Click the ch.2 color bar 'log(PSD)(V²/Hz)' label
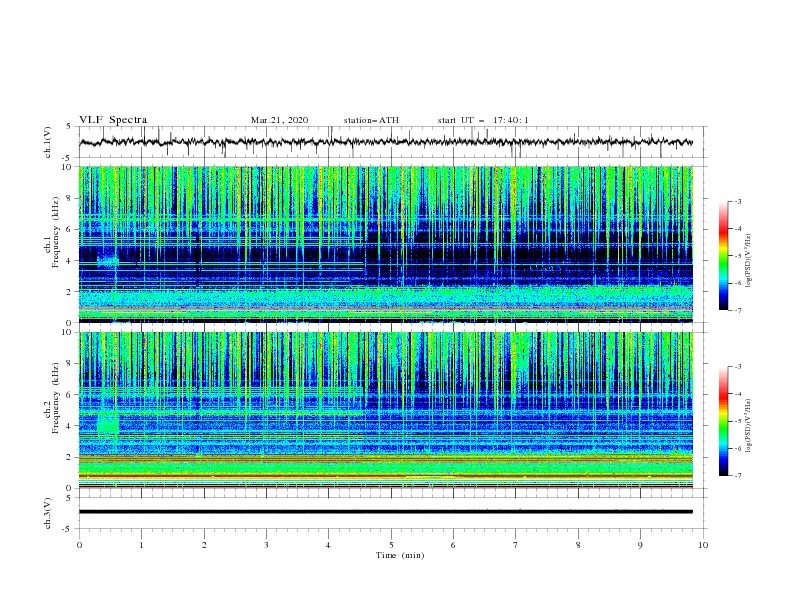Viewport: 792px width, 612px height. [748, 426]
